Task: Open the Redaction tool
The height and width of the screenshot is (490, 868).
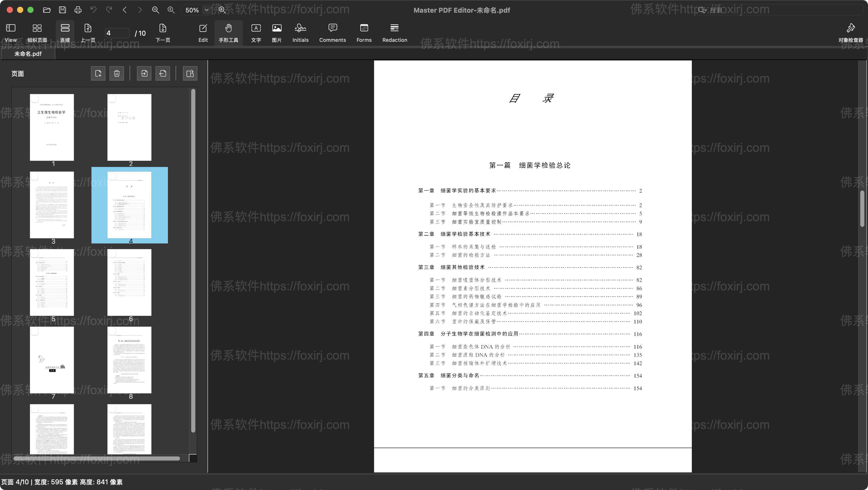Action: coord(394,32)
